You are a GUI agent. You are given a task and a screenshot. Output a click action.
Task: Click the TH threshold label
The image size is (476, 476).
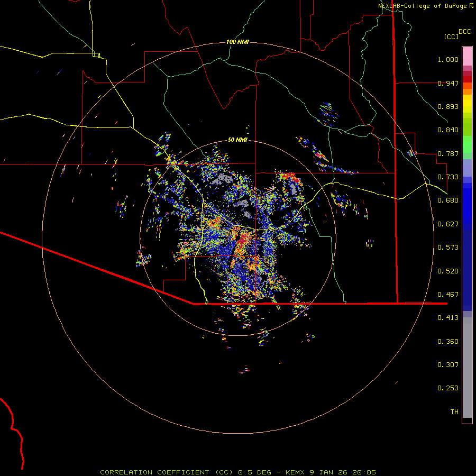coord(454,412)
